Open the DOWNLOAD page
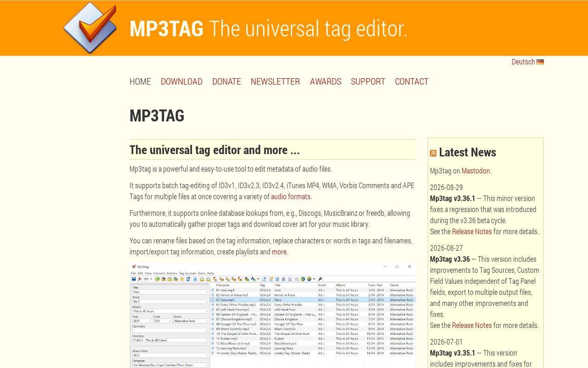The width and height of the screenshot is (588, 368). pos(181,81)
